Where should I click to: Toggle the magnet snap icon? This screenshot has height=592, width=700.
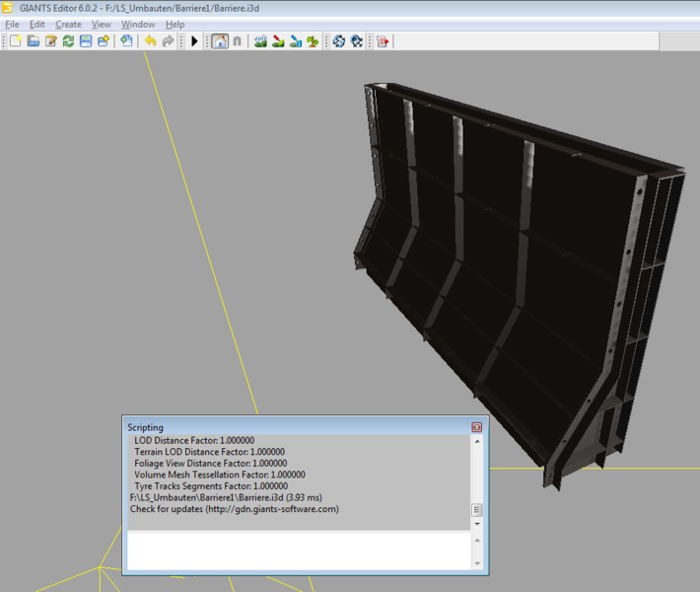[237, 41]
